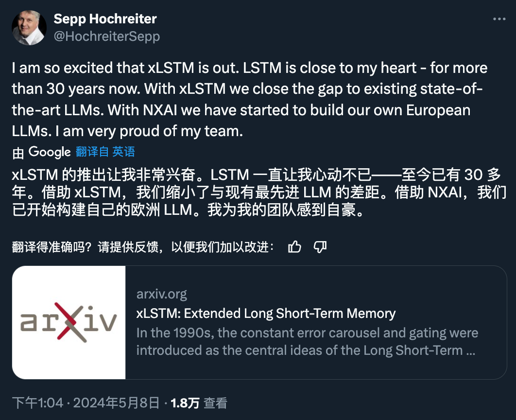
Task: Give positive feedback with the thumbs-up icon
Action: 295,247
